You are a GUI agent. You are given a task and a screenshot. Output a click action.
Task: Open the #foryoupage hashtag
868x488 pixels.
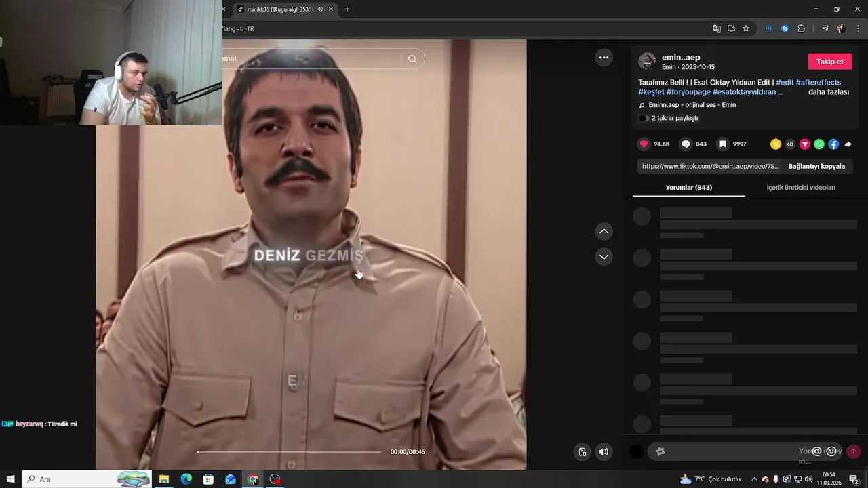pyautogui.click(x=688, y=92)
